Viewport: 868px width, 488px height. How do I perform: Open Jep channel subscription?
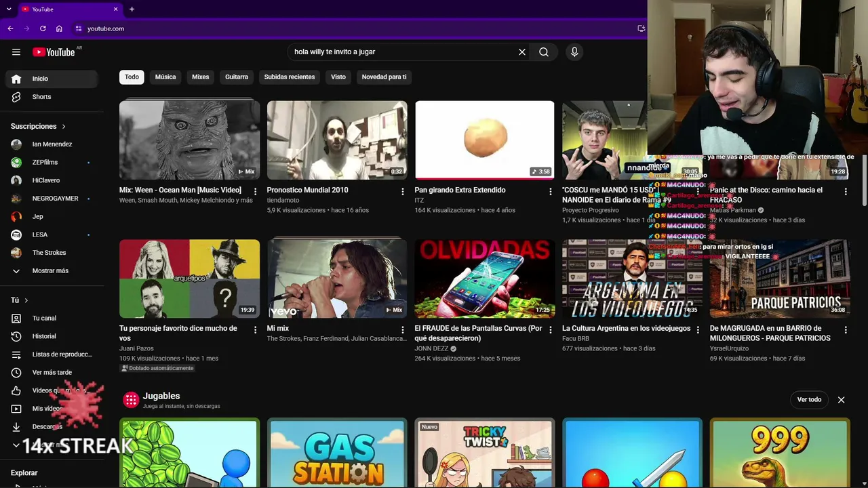click(52, 217)
